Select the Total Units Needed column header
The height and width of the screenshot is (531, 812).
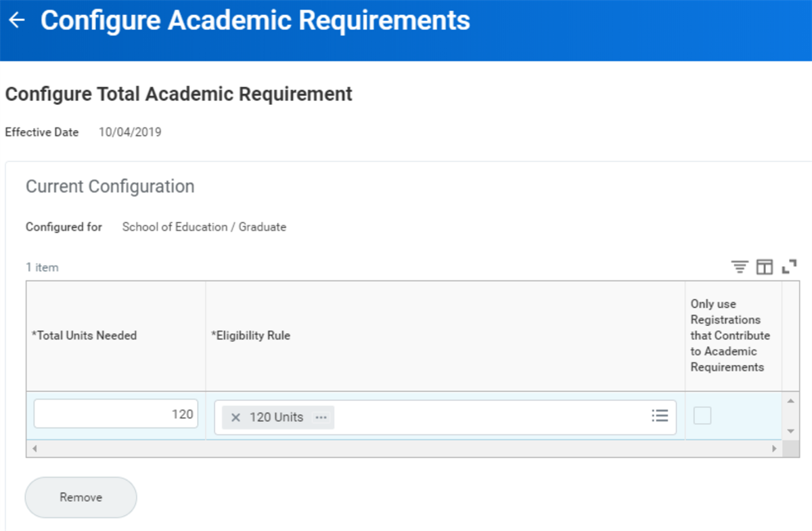coord(116,336)
